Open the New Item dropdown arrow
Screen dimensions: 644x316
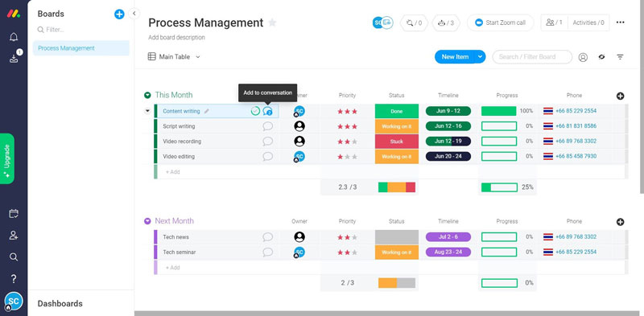coord(480,56)
